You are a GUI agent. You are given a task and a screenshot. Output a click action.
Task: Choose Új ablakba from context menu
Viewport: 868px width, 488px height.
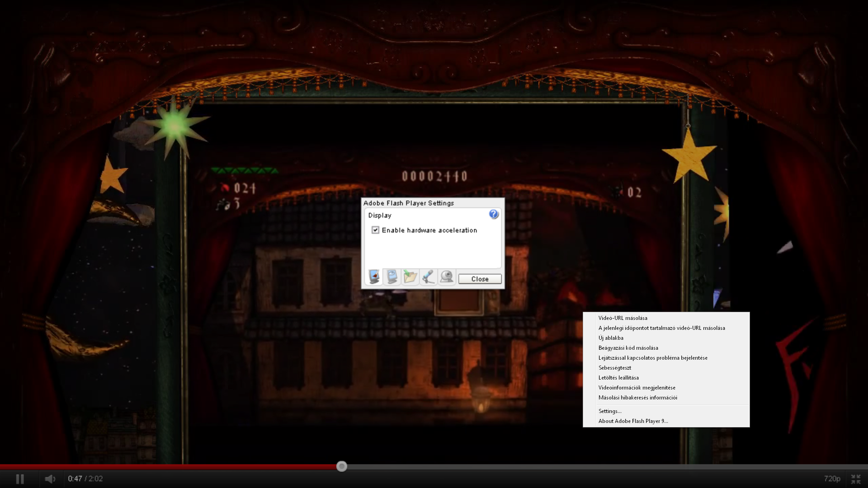click(666, 338)
